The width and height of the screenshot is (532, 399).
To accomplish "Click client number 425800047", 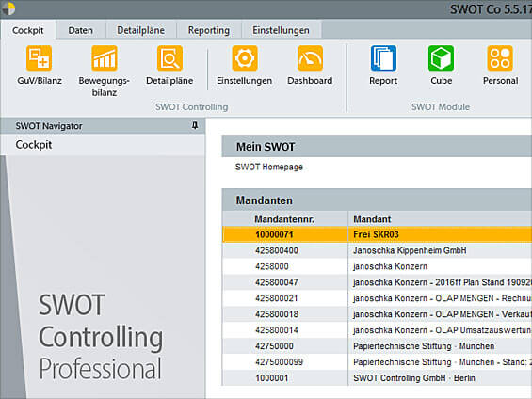I will (x=277, y=282).
